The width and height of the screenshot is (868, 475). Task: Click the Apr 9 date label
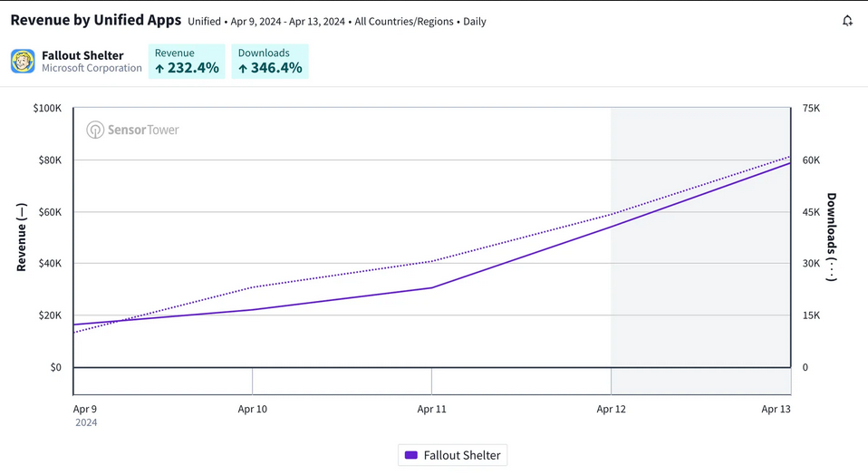(x=85, y=409)
